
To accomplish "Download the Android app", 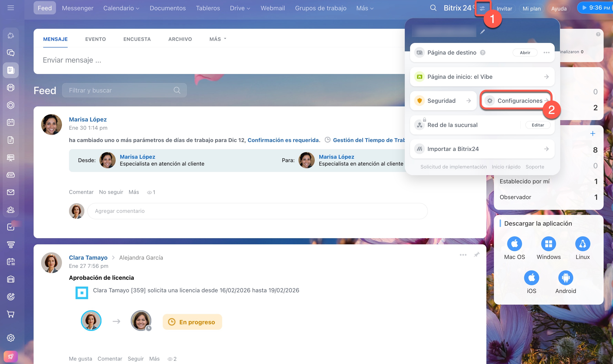I will click(565, 278).
